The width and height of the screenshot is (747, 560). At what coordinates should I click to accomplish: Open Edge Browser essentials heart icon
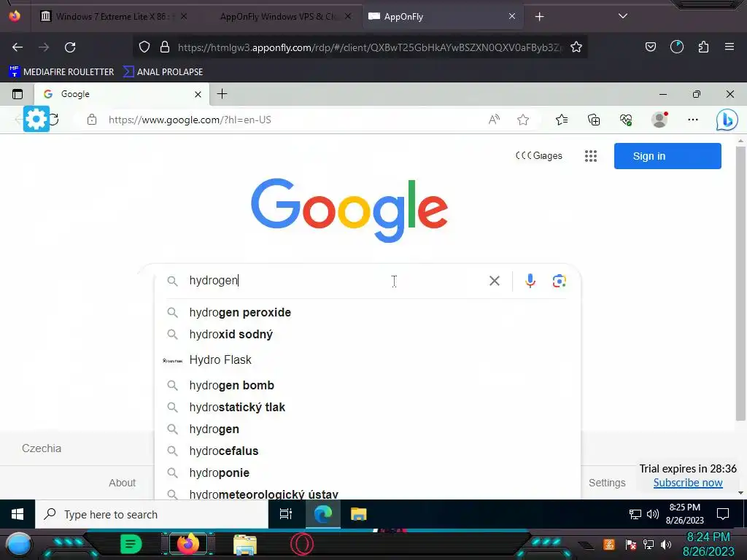(625, 120)
